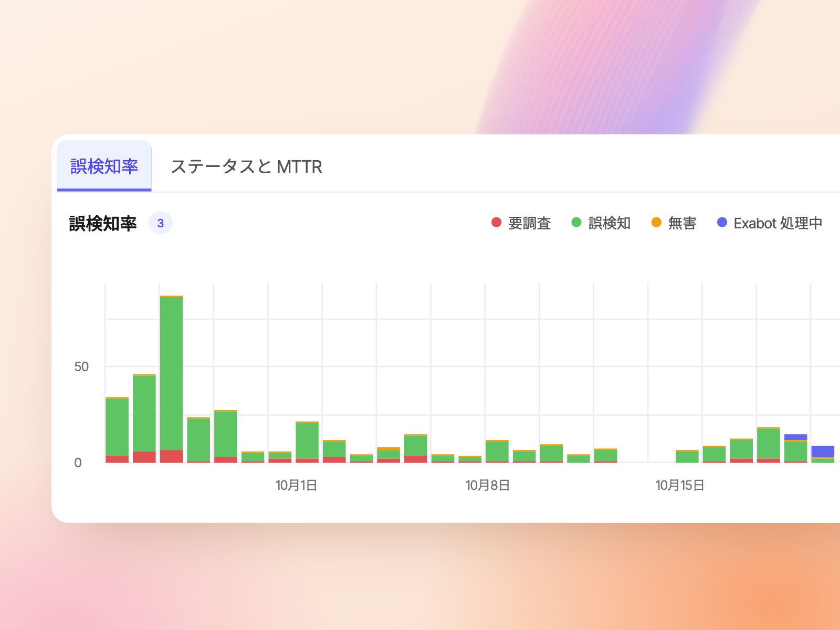This screenshot has height=630, width=840.
Task: Click the 誤検知率 chart title
Action: point(103,224)
